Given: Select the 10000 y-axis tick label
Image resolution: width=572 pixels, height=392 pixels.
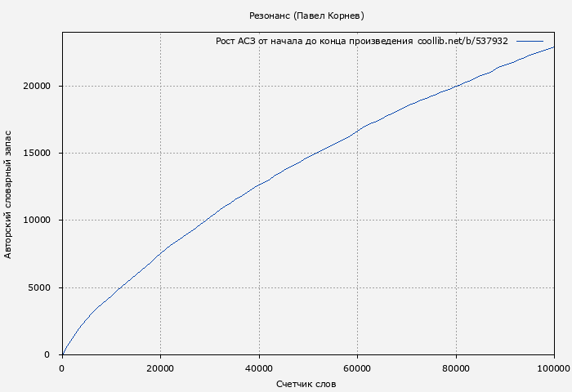Looking at the screenshot, I should click(36, 220).
